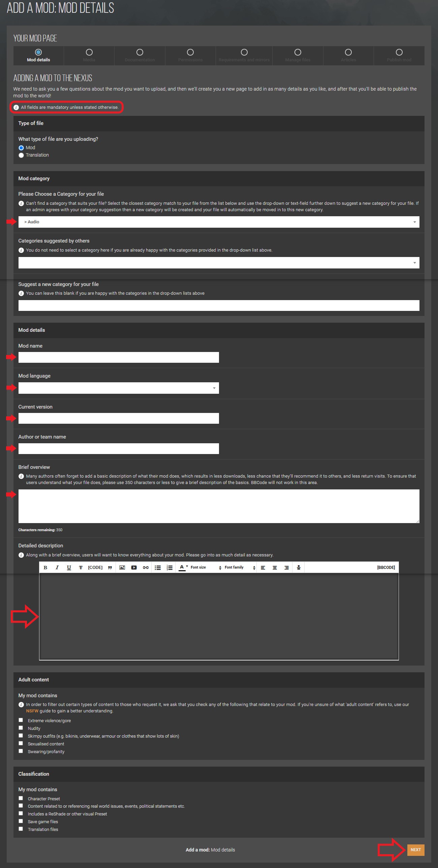Check the Sexualised content checkbox
The image size is (438, 868).
point(21,743)
